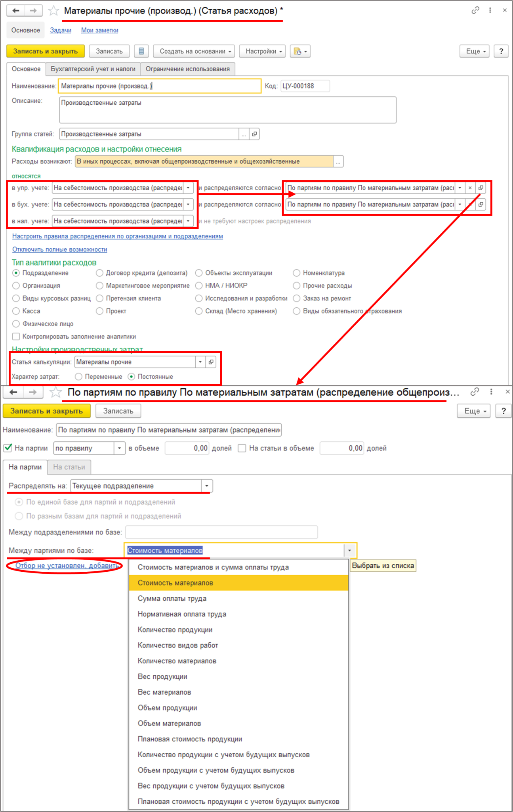Open Ограничение использования tab
This screenshot has height=812, width=513.
[188, 69]
